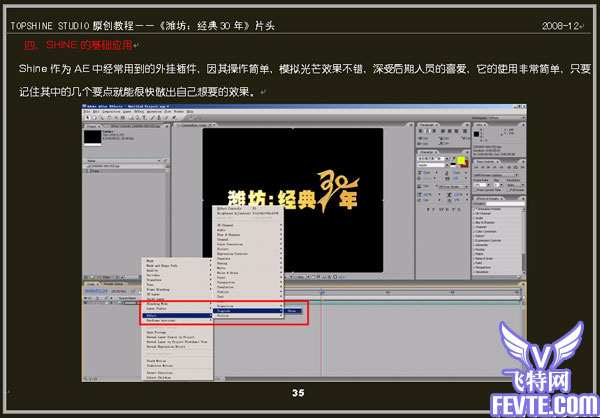600x418 pixels.
Task: Open the font family dropdown
Action: pos(433,158)
